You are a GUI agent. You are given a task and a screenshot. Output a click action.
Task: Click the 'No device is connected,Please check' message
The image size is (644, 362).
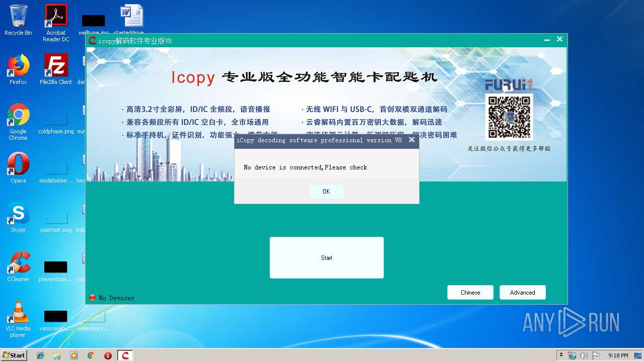click(305, 167)
